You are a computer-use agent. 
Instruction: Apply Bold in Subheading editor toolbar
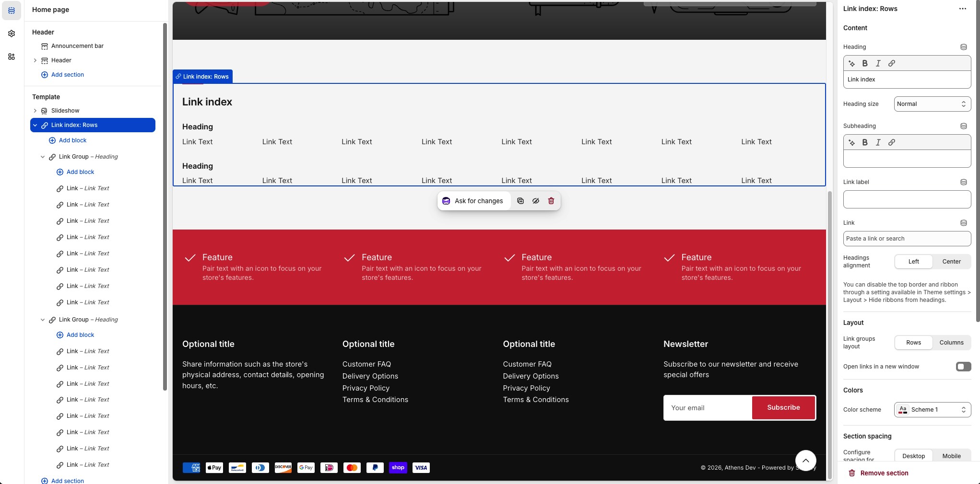865,142
